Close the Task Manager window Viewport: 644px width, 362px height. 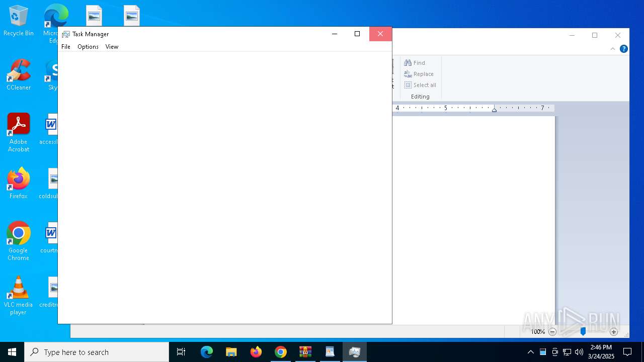(x=380, y=34)
